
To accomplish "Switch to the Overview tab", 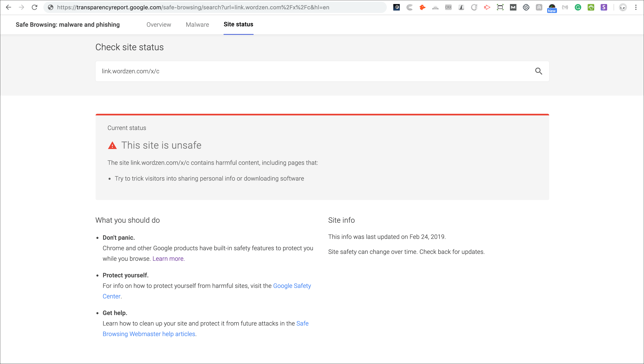I will (x=159, y=24).
